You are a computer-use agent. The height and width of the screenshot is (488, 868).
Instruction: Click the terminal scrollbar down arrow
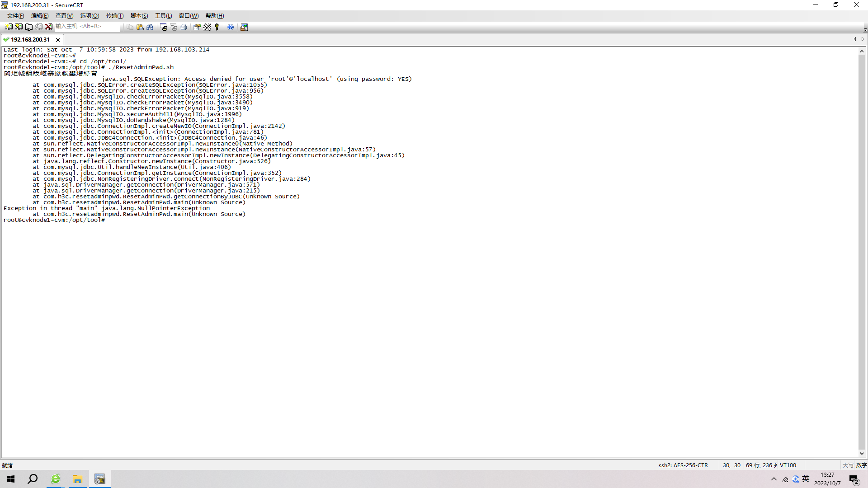(x=862, y=454)
